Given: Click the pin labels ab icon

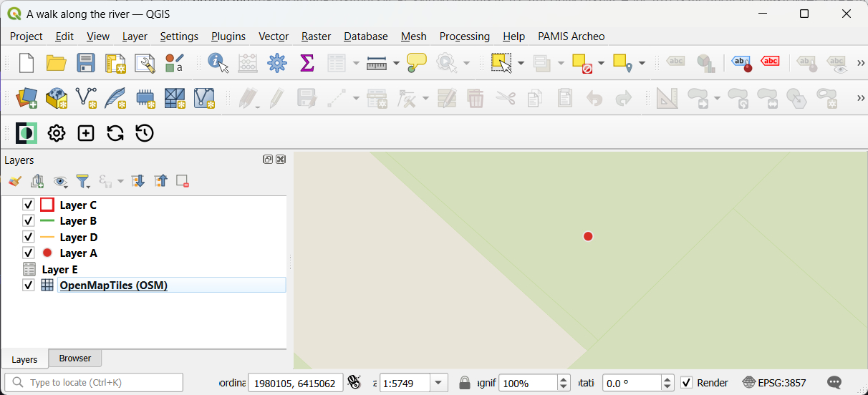Looking at the screenshot, I should (741, 63).
